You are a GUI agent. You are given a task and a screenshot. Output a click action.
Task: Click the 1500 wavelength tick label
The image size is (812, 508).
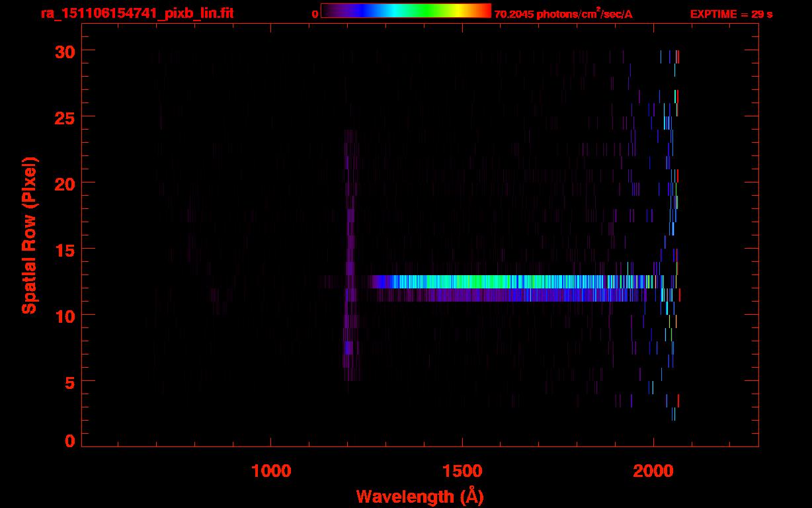[462, 471]
